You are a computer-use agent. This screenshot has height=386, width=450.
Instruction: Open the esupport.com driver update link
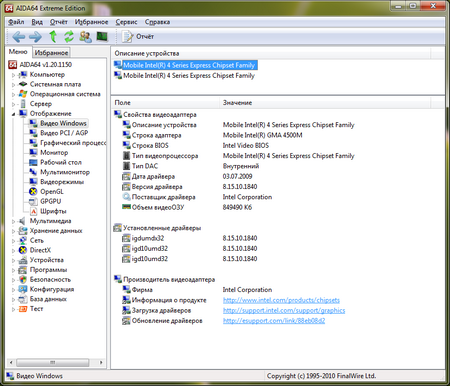[274, 321]
